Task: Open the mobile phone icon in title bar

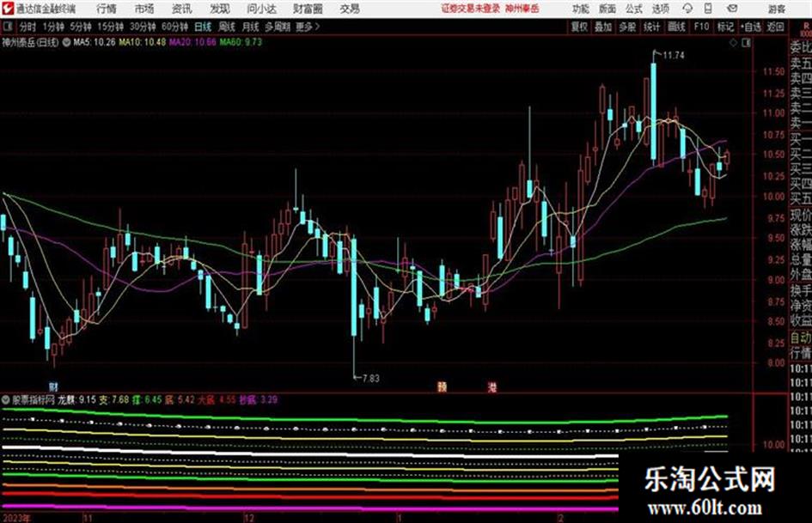Action: 708,9
